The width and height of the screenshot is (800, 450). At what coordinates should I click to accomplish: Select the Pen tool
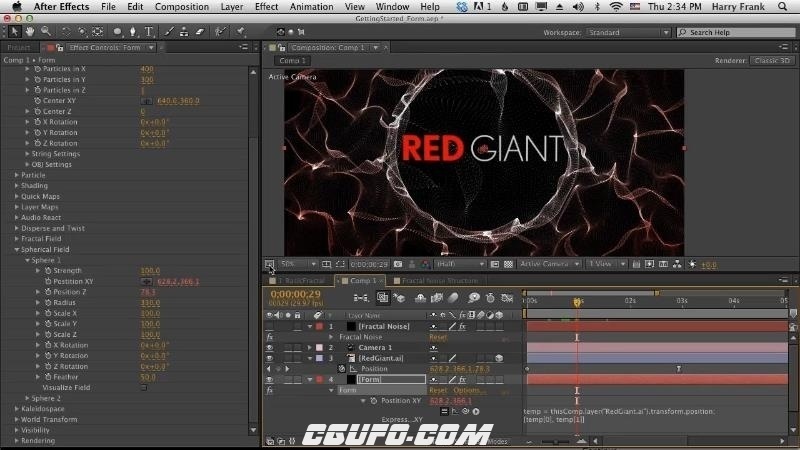click(x=133, y=32)
